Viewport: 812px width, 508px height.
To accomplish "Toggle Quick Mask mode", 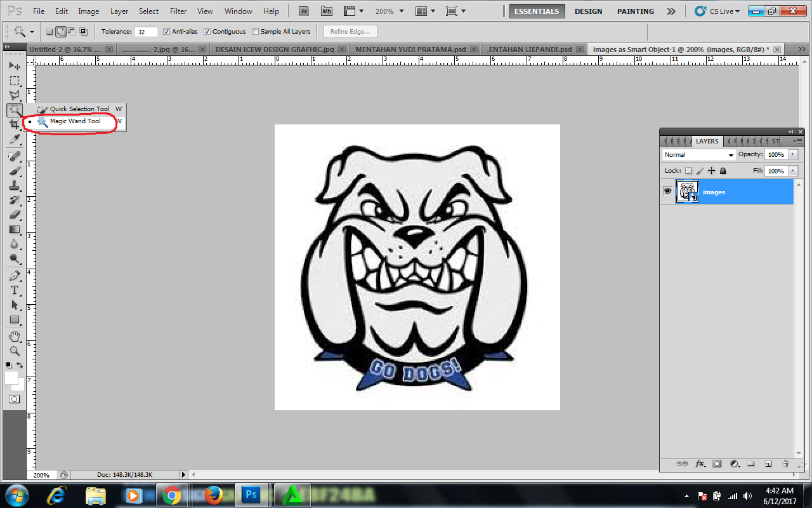I will click(14, 399).
